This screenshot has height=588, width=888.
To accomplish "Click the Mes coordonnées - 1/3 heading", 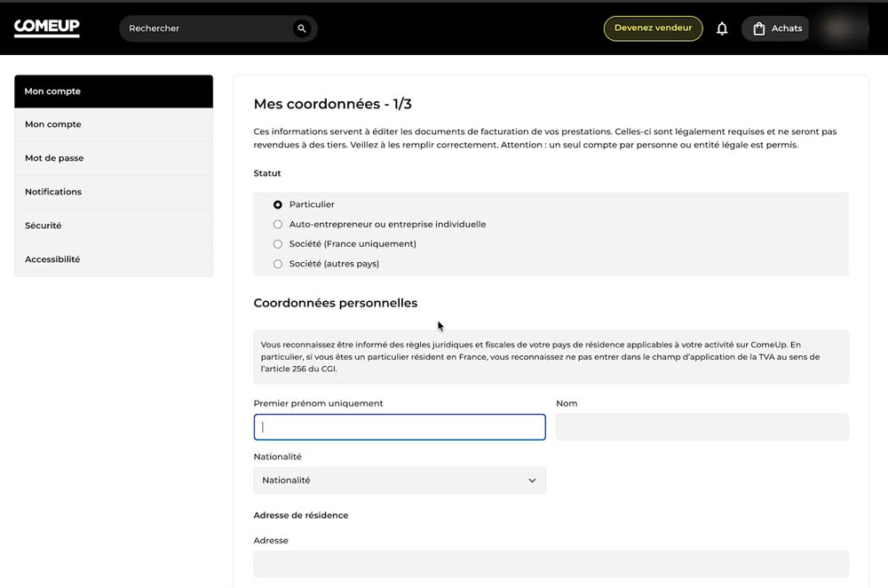I will (x=332, y=104).
